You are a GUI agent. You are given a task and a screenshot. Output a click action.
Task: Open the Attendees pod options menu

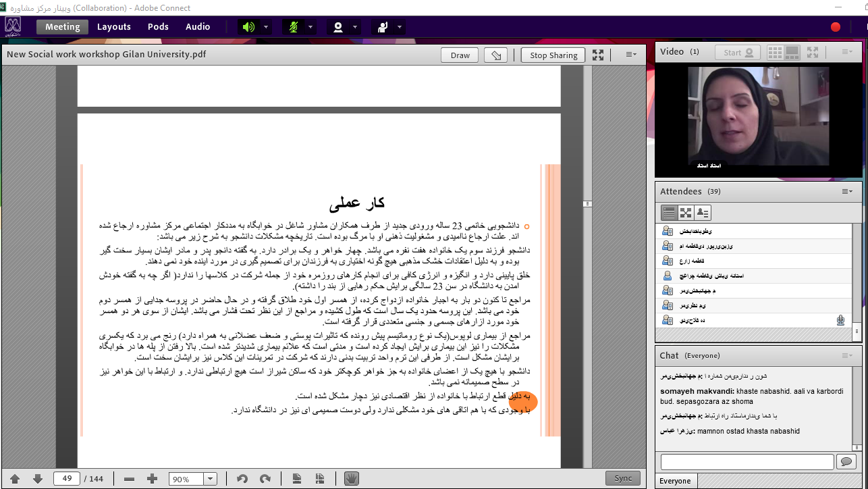[847, 192]
